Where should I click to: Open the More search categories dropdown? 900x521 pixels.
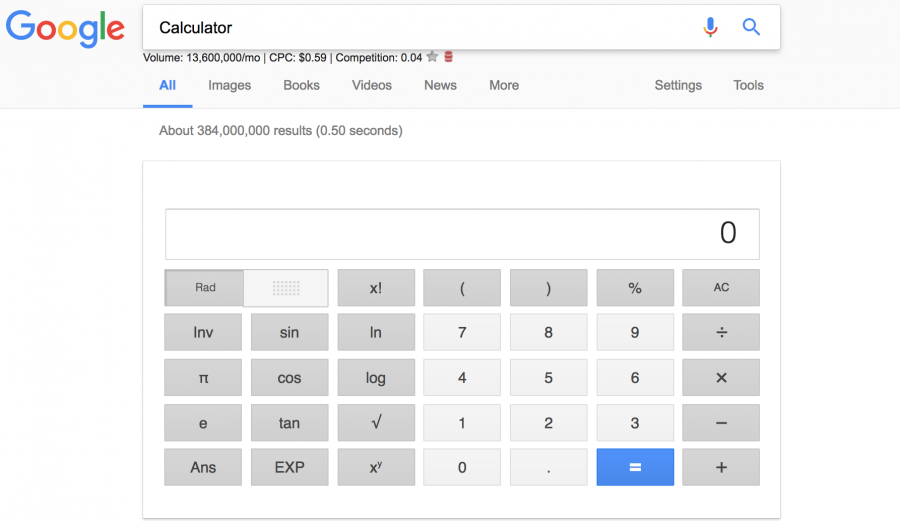click(x=504, y=86)
